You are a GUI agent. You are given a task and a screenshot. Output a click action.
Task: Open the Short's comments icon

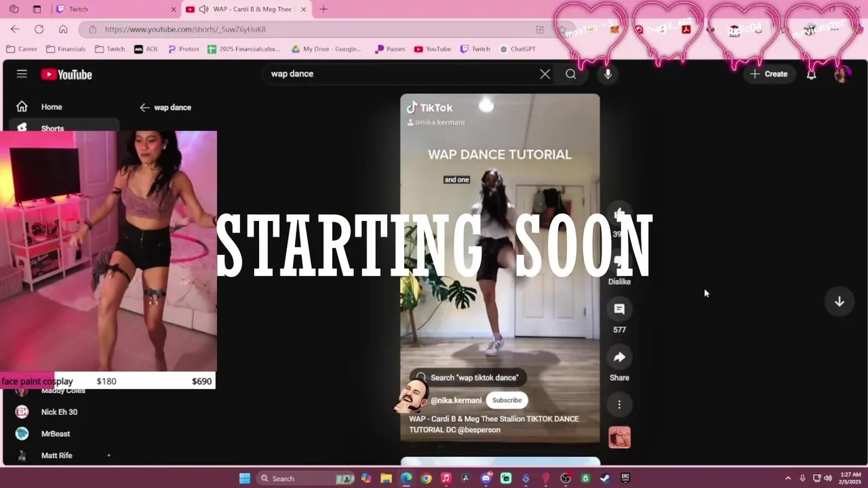click(619, 309)
